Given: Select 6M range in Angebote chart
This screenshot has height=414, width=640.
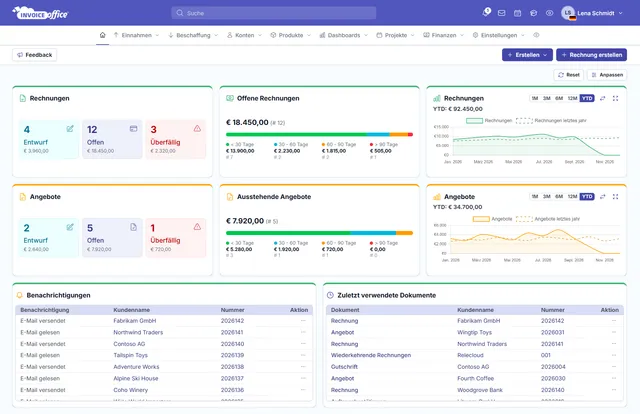Looking at the screenshot, I should point(559,197).
